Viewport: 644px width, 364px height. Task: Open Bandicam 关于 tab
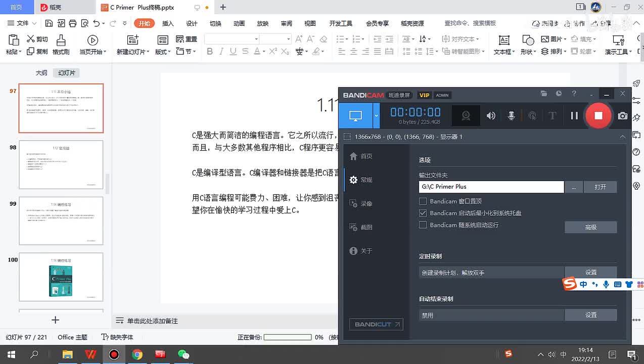pyautogui.click(x=361, y=251)
